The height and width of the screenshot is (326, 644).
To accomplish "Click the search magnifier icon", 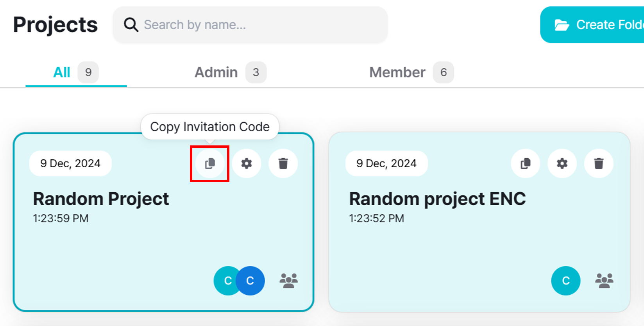I will pos(131,25).
